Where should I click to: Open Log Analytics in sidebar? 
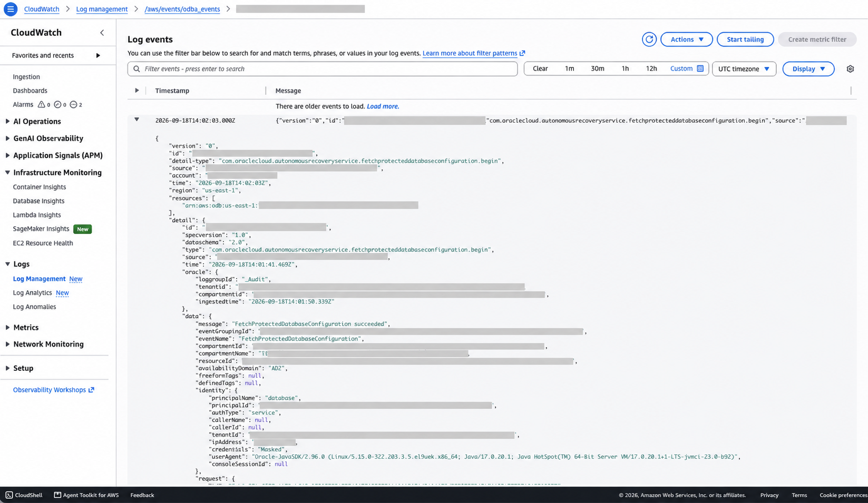32,293
